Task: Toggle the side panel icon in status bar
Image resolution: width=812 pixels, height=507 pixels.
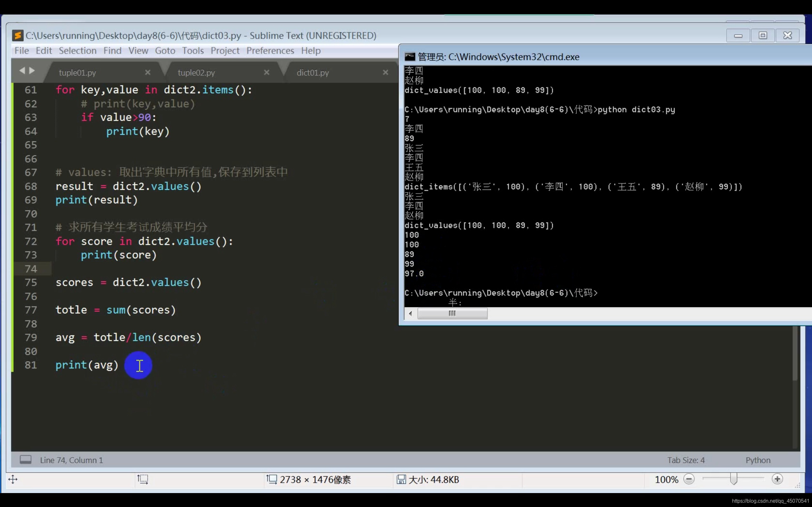Action: 25,459
